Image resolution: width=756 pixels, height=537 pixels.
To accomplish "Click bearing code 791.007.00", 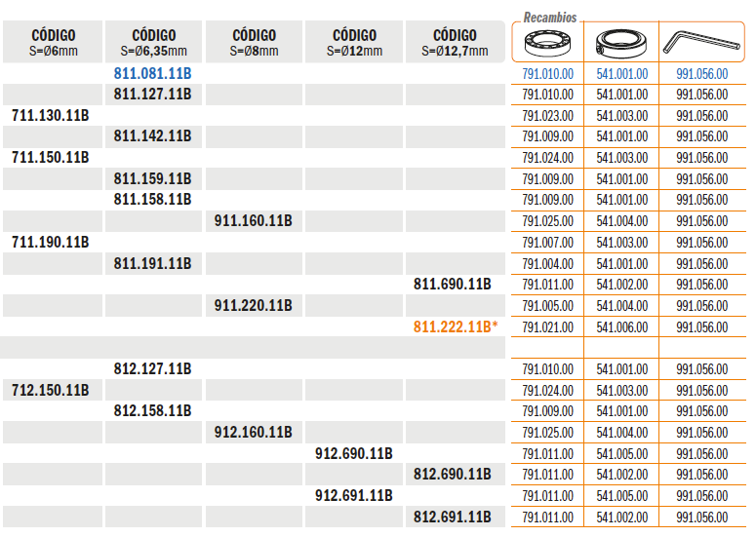I will click(548, 243).
